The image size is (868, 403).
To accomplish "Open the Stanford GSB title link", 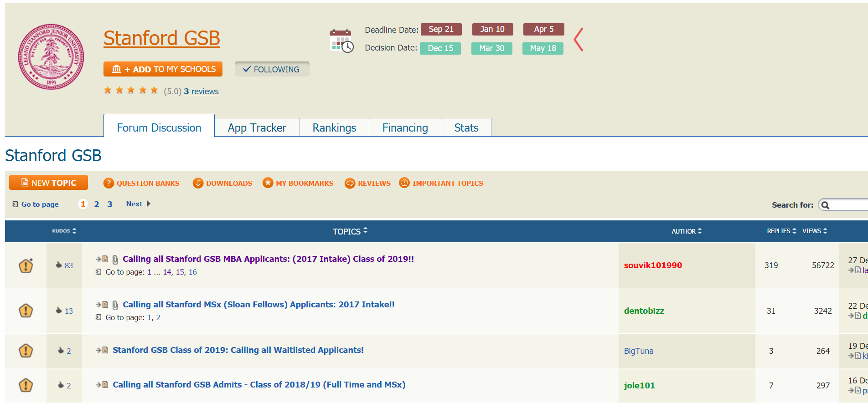I will pos(162,38).
